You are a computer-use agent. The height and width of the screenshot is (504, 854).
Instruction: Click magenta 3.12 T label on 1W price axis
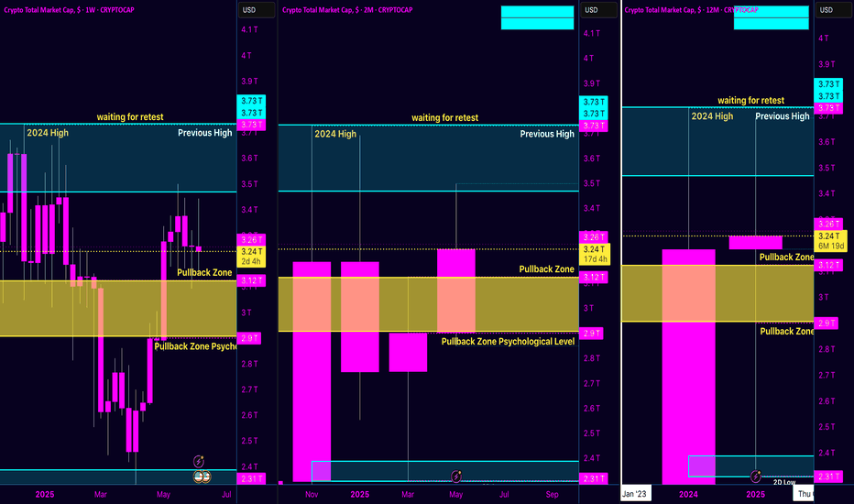coord(251,280)
